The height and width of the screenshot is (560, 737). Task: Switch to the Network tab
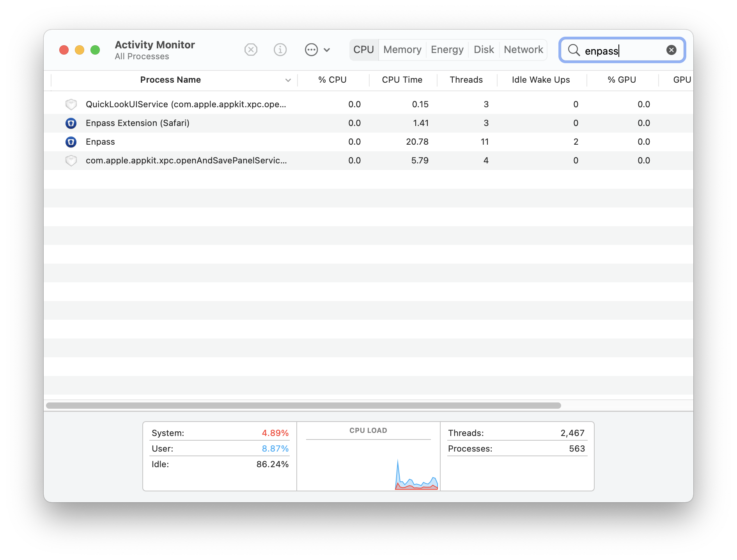pyautogui.click(x=523, y=50)
